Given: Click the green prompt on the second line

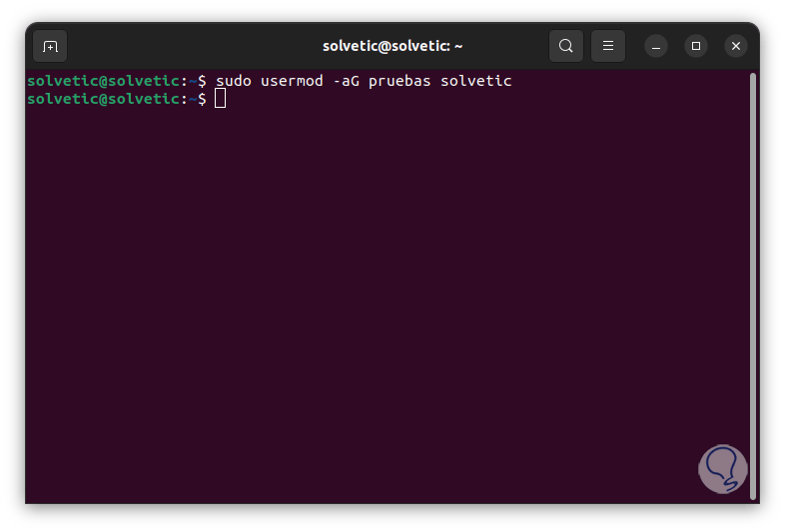Looking at the screenshot, I should [107, 99].
